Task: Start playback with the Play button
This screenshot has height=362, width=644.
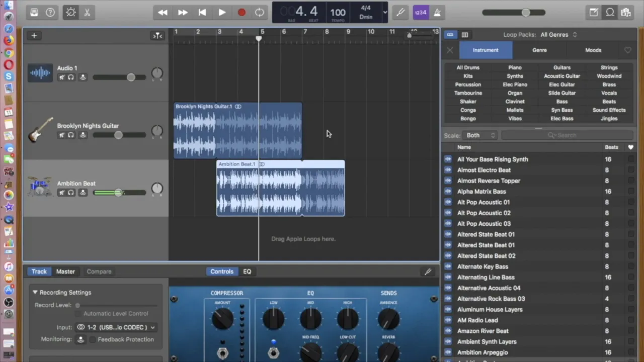Action: [222, 13]
